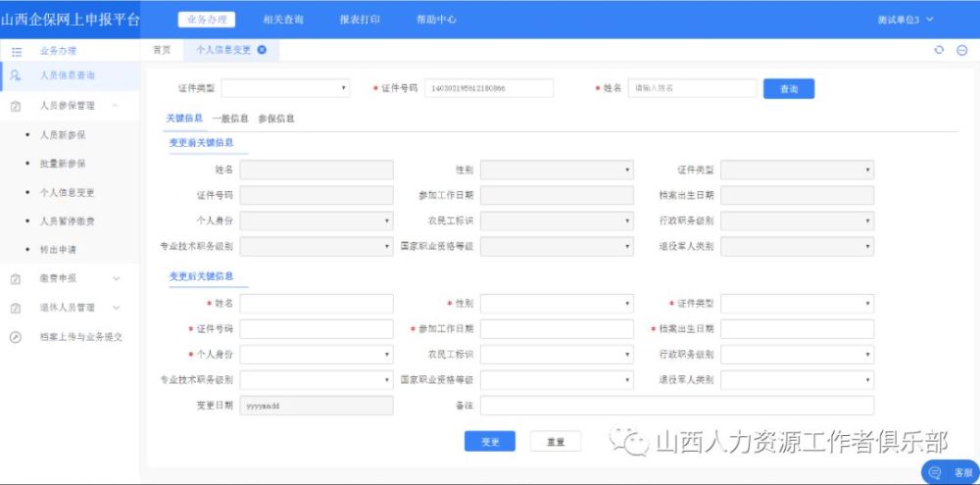Click the 档案上传与业务提交 compass icon
The height and width of the screenshot is (485, 980).
coord(16,336)
